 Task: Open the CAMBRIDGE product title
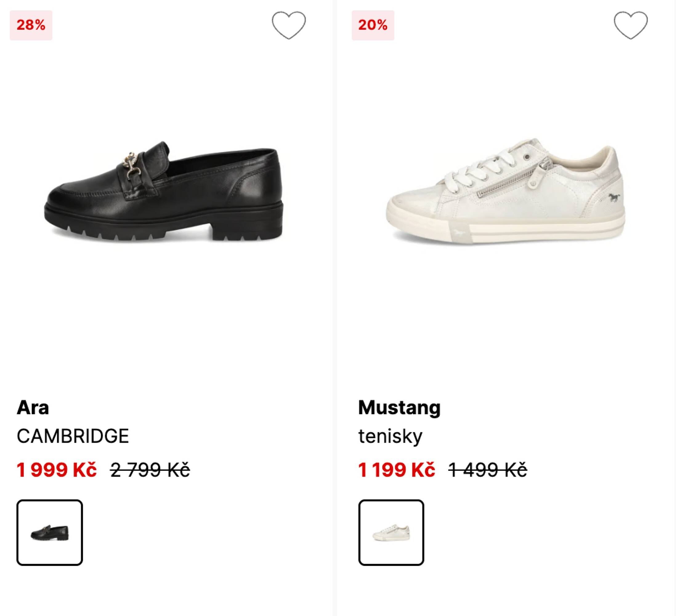click(x=73, y=436)
